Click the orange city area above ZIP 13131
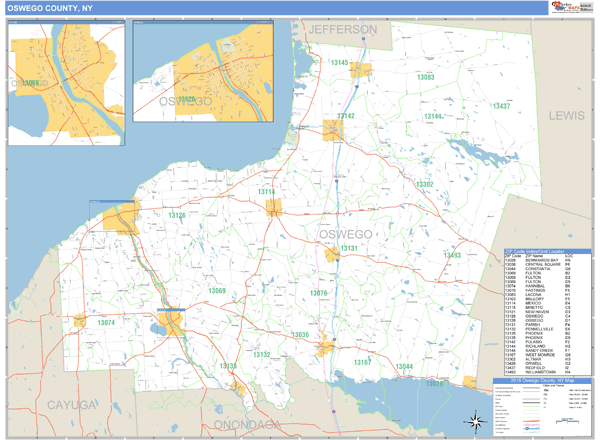The width and height of the screenshot is (600, 440). point(333,256)
